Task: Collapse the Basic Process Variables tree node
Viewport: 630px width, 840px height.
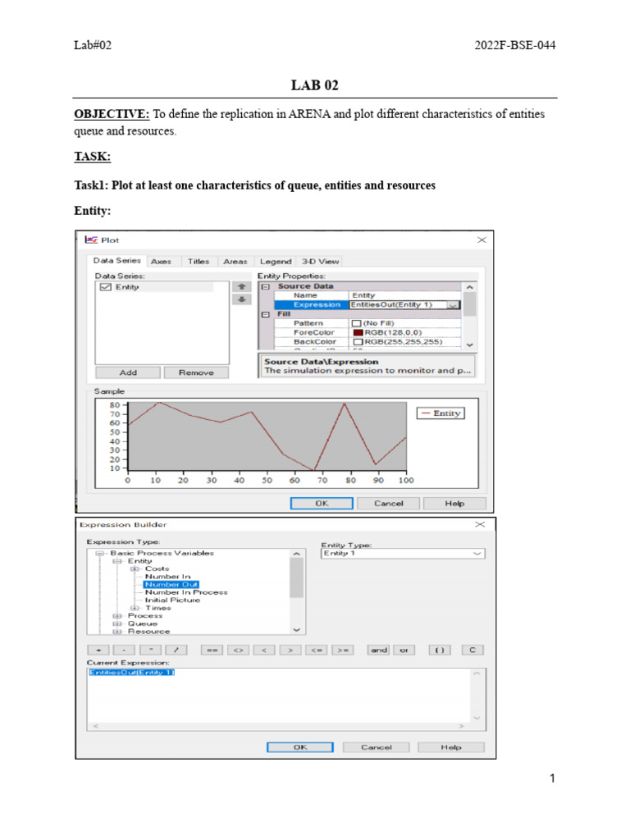Action: pyautogui.click(x=99, y=554)
